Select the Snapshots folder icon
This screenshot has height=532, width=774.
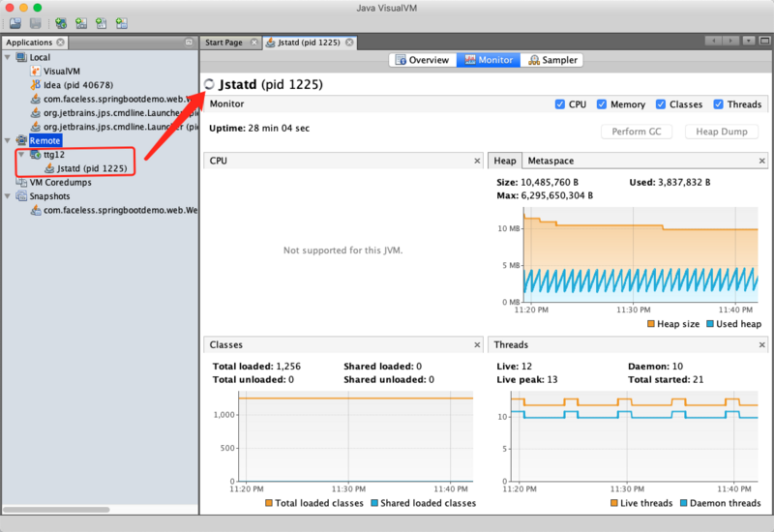[21, 196]
